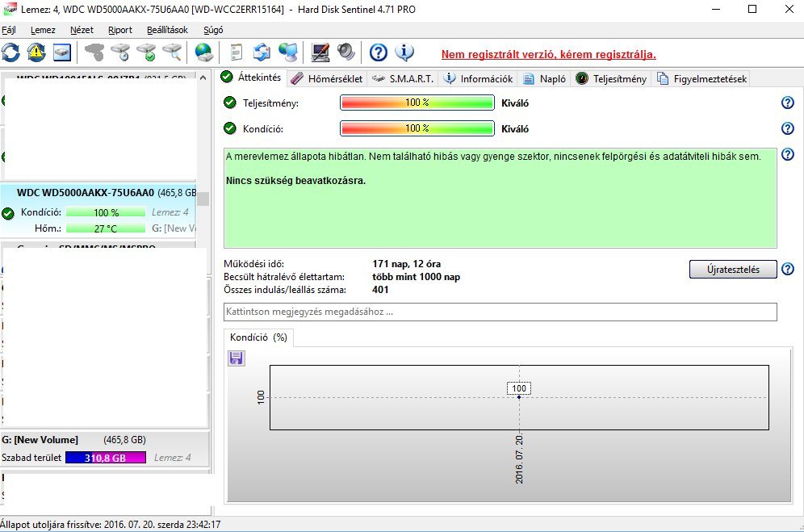Open the S.M.A.R.T. tab
804x532 pixels.
tap(403, 78)
